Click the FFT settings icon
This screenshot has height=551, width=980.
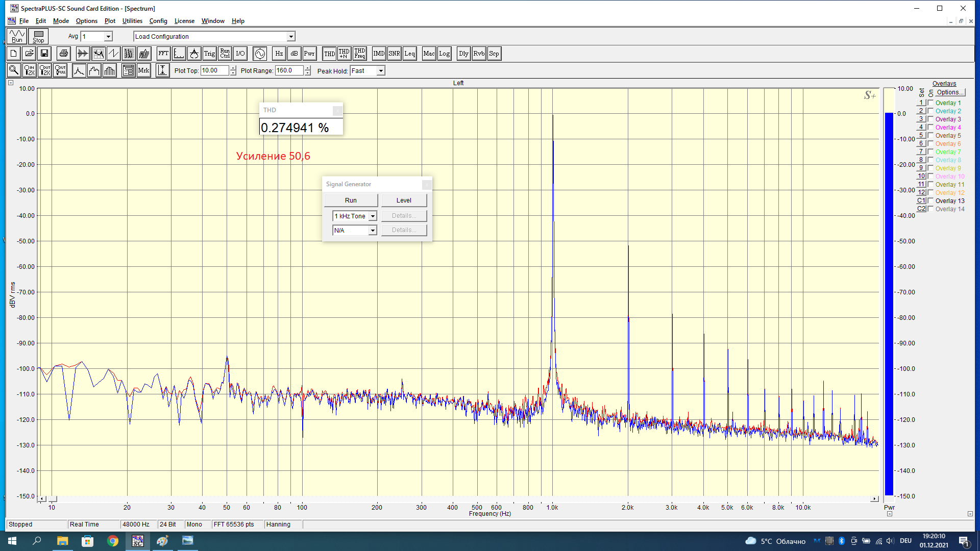click(163, 54)
